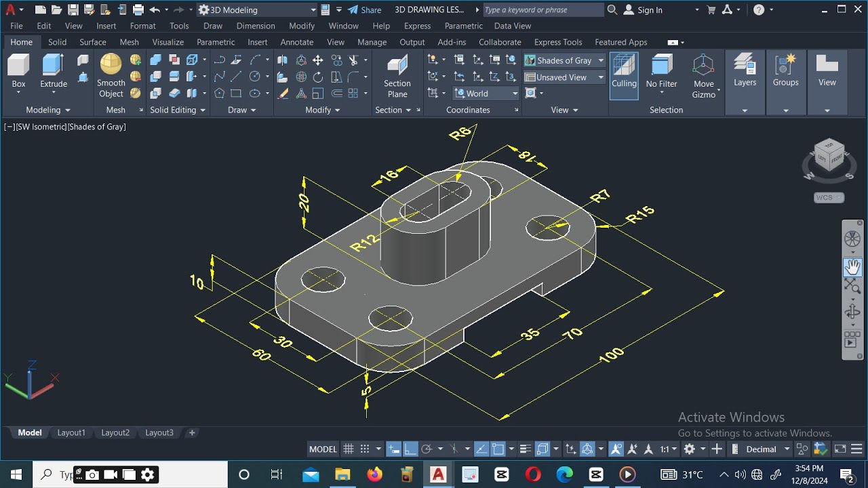Switch to the Layout1 tab

pyautogui.click(x=71, y=432)
